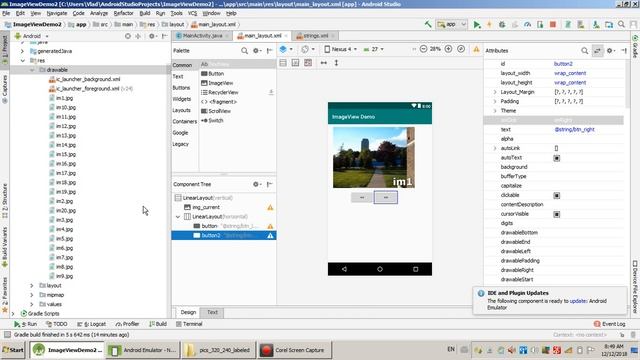Zoom out the design preview
Image resolution: width=640 pixels, height=360 pixels.
tap(423, 49)
